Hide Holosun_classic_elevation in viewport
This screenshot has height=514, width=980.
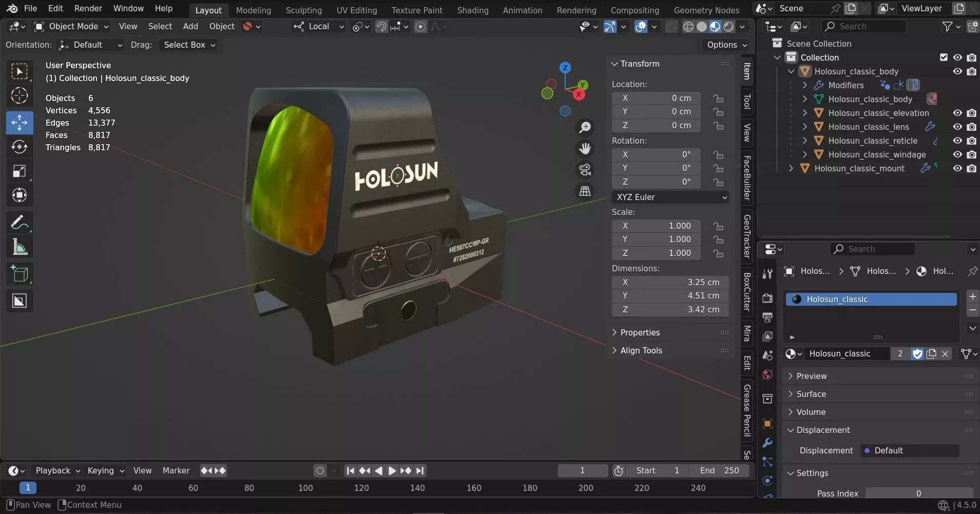tap(957, 113)
